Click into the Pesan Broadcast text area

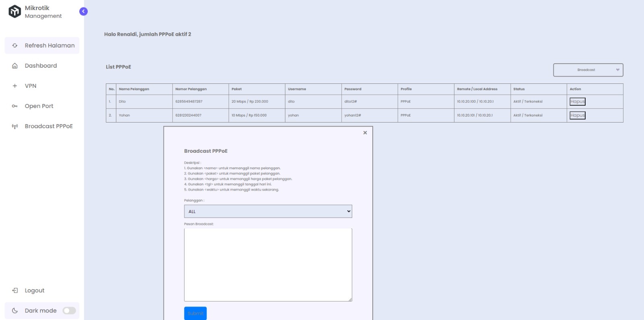tap(268, 264)
